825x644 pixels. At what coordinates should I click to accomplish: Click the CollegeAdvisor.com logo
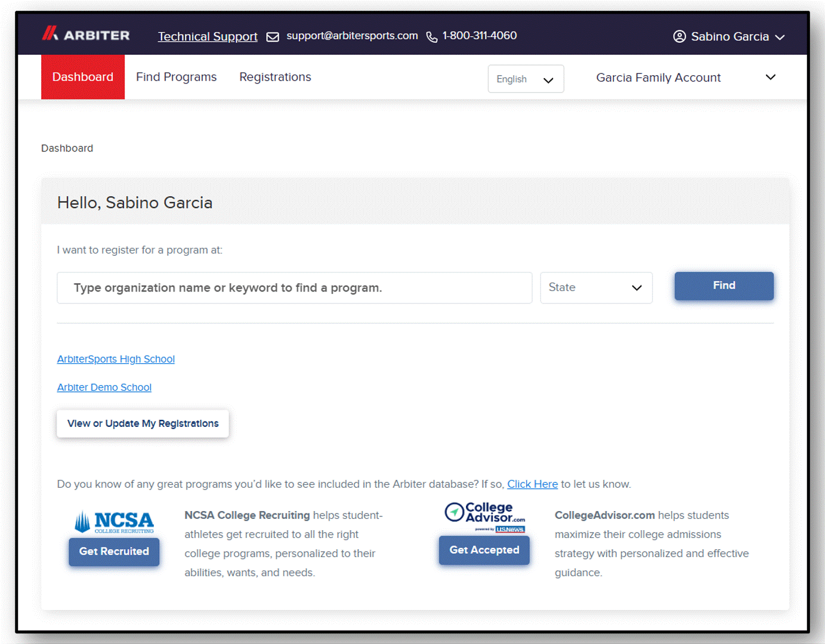pyautogui.click(x=485, y=517)
